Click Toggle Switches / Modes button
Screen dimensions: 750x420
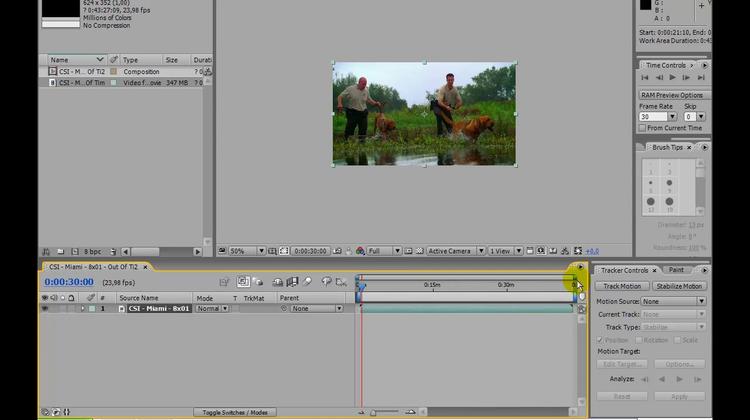(x=235, y=412)
